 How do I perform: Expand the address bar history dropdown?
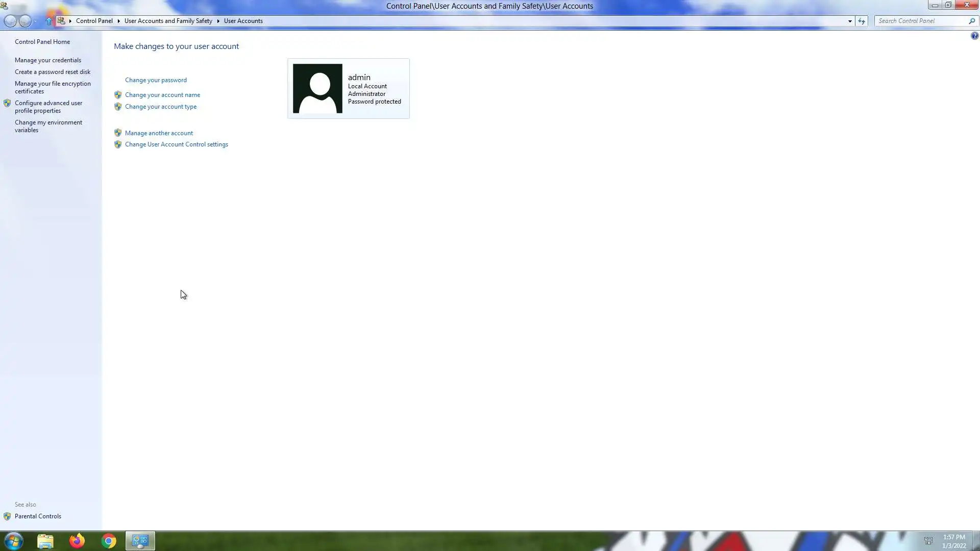click(x=850, y=21)
